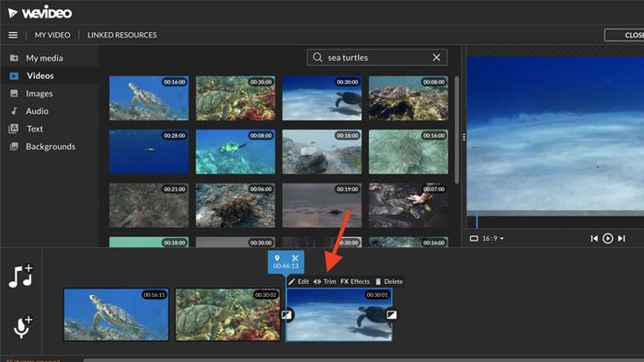The image size is (644, 362).
Task: Click the media library scrollbar
Action: click(456, 130)
